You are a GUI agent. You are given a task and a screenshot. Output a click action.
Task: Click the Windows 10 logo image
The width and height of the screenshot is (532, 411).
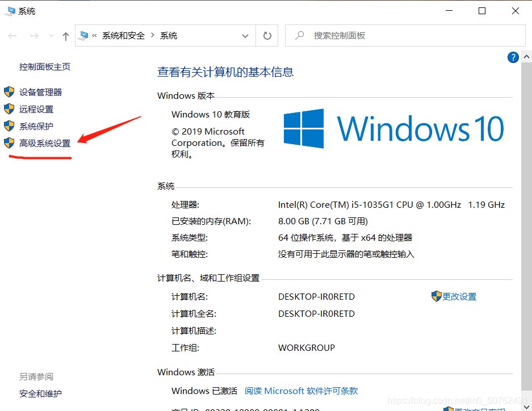click(393, 128)
